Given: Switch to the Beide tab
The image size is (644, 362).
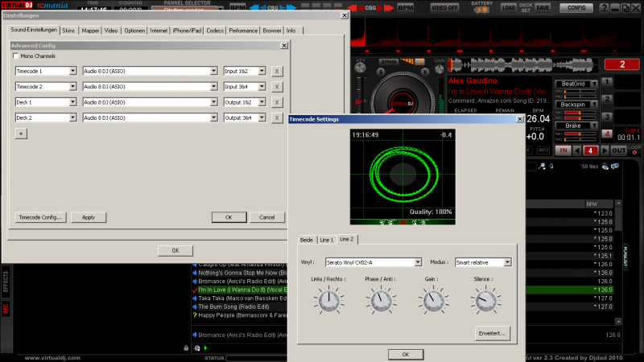Looking at the screenshot, I should pos(307,240).
